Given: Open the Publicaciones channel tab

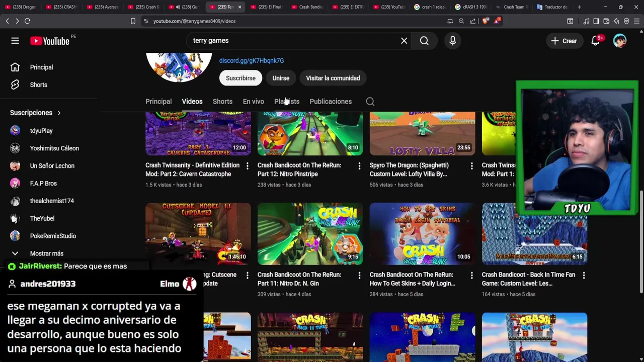Looking at the screenshot, I should click(x=331, y=102).
